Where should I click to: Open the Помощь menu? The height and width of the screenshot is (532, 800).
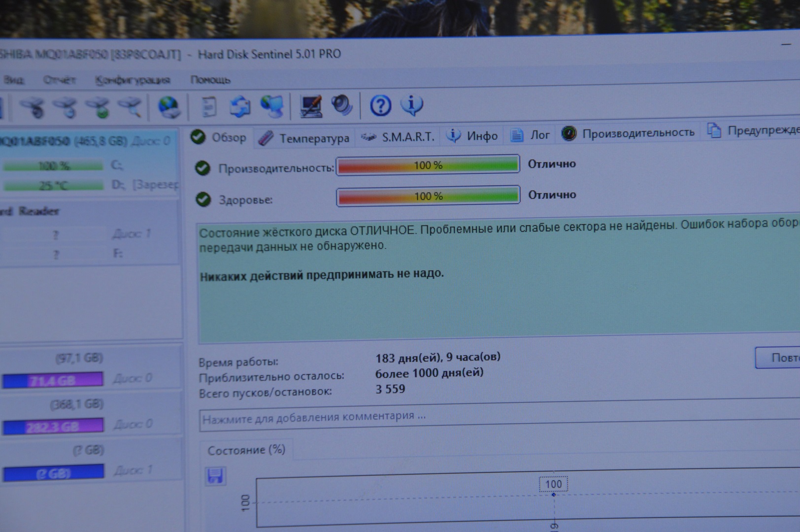pos(210,80)
